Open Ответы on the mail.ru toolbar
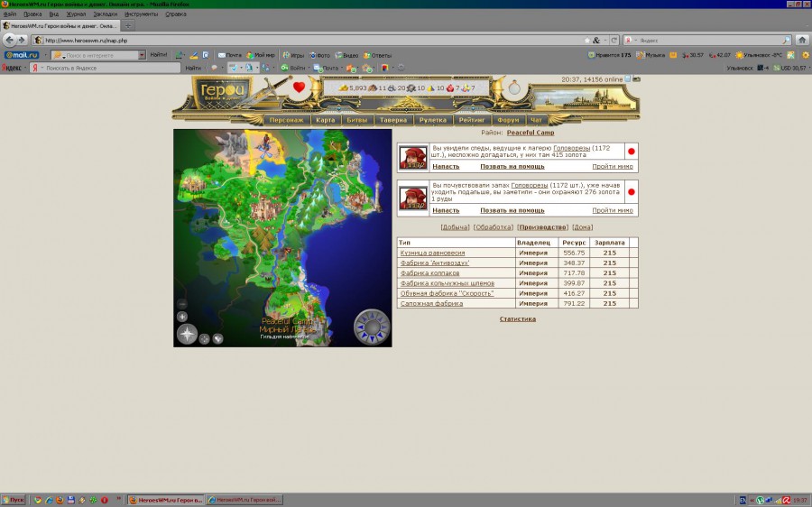The width and height of the screenshot is (812, 507). [377, 55]
